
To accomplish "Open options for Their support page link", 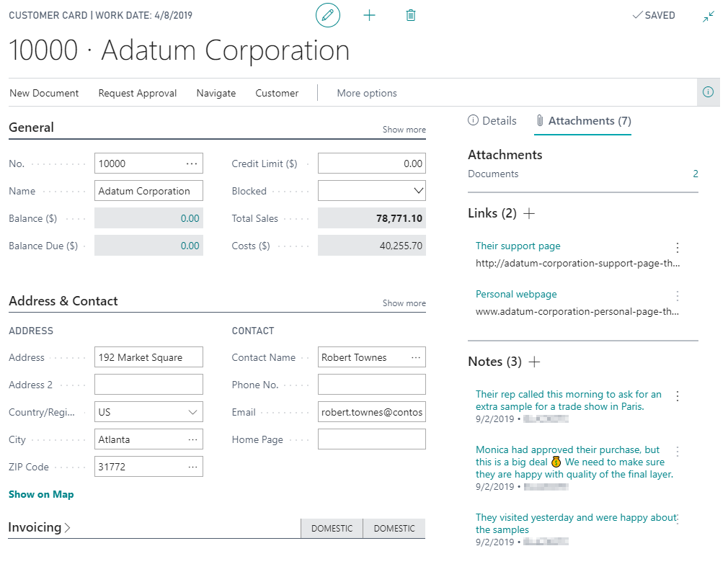I will point(678,248).
